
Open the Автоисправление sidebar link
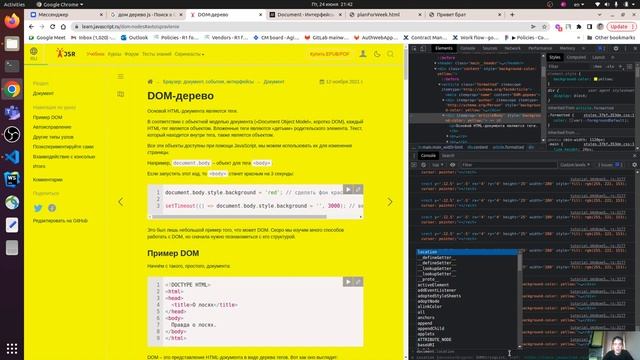pos(52,127)
